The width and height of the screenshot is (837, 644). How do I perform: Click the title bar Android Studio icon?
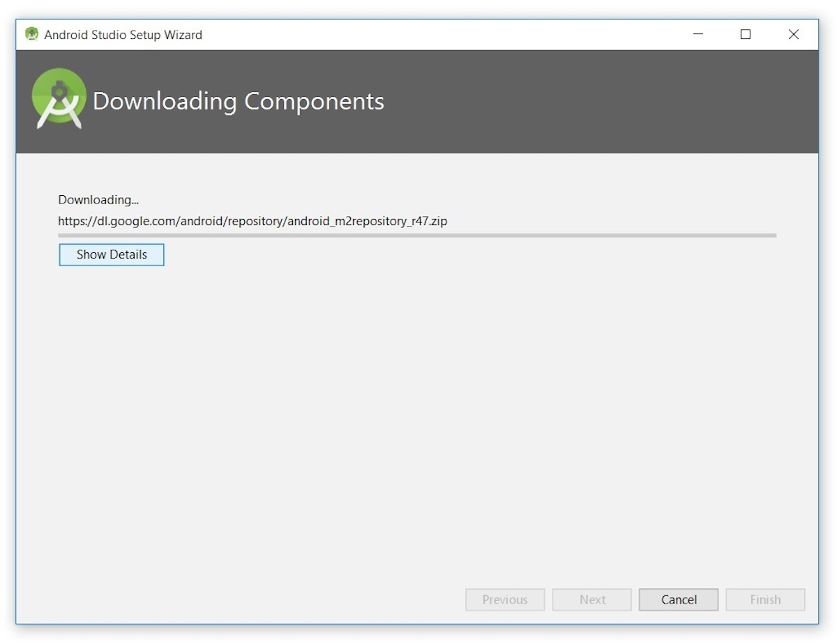coord(31,34)
